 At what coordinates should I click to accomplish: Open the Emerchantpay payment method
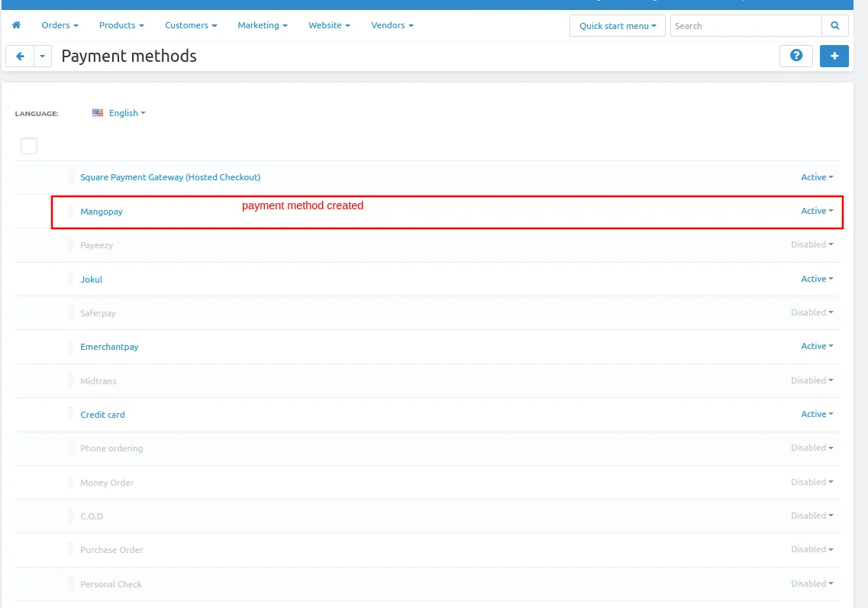click(109, 347)
